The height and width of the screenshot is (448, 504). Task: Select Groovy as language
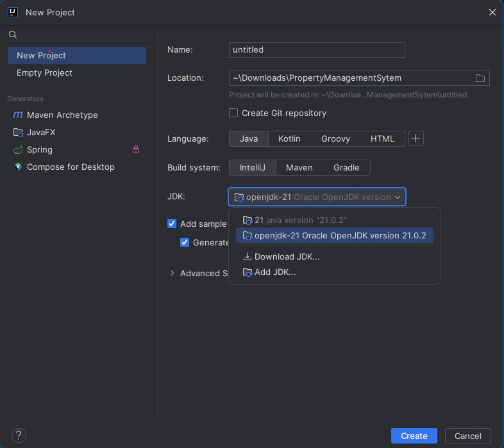(335, 138)
